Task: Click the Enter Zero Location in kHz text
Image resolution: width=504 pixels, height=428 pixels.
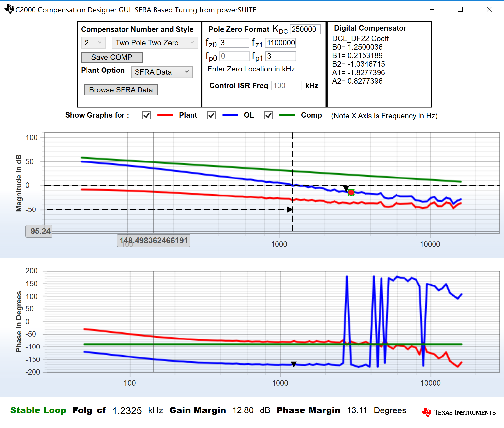Action: (251, 69)
